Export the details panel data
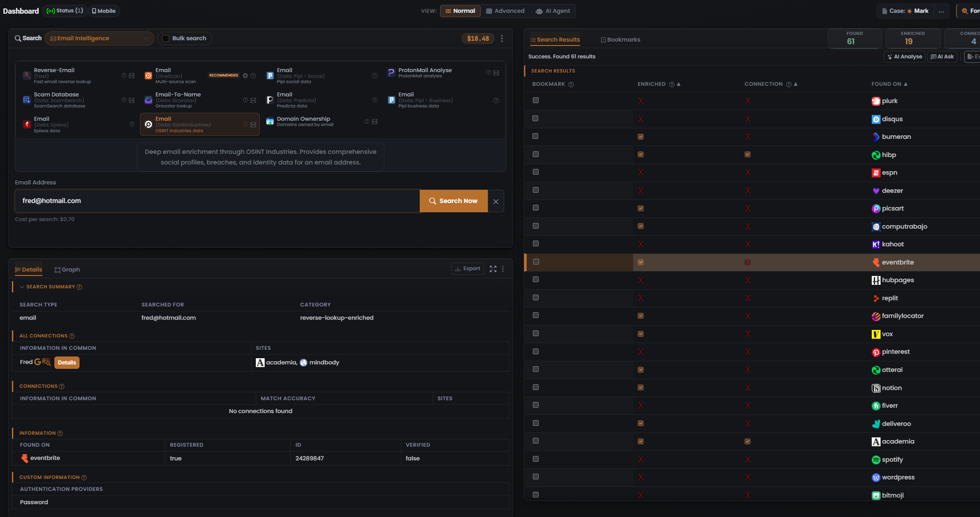 click(467, 268)
